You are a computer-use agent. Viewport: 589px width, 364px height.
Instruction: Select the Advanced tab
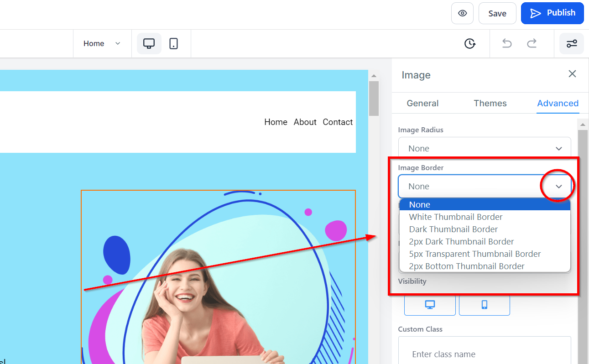(558, 103)
